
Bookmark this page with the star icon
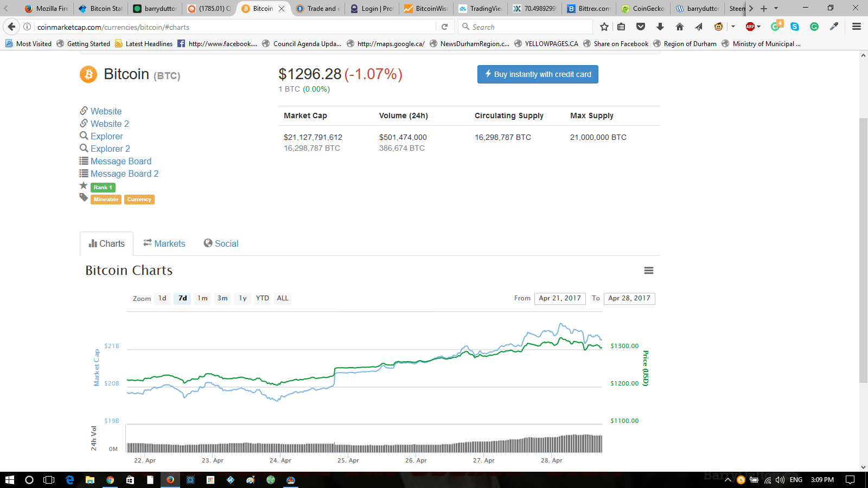[x=604, y=27]
